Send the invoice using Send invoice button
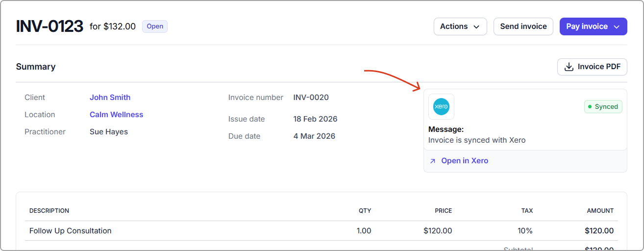Viewport: 644px width, 251px height. [x=523, y=26]
